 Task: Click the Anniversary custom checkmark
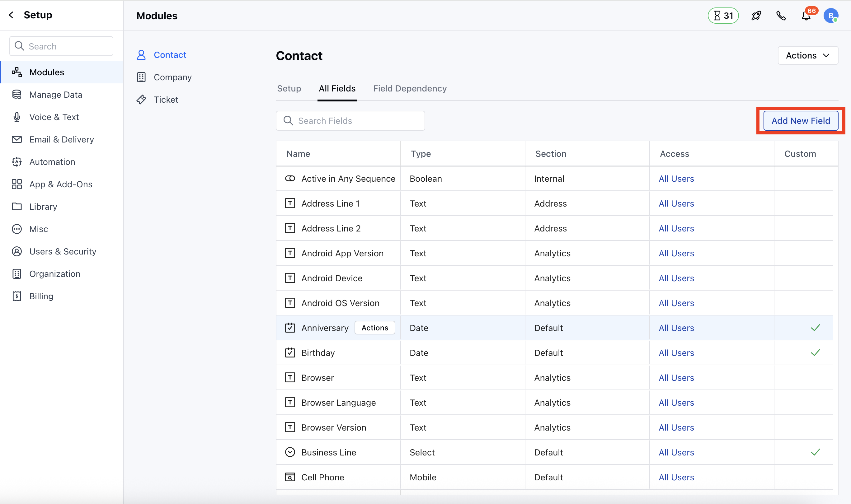[x=815, y=328]
